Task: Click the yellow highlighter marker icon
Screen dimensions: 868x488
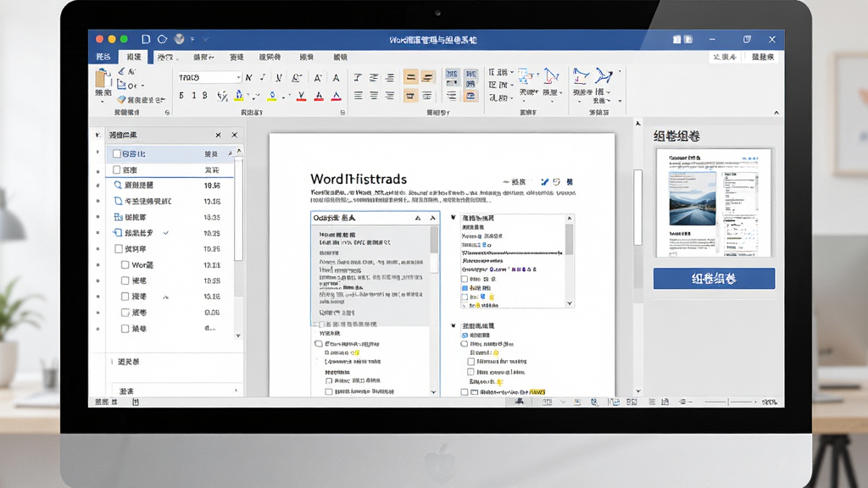Action: pyautogui.click(x=238, y=96)
